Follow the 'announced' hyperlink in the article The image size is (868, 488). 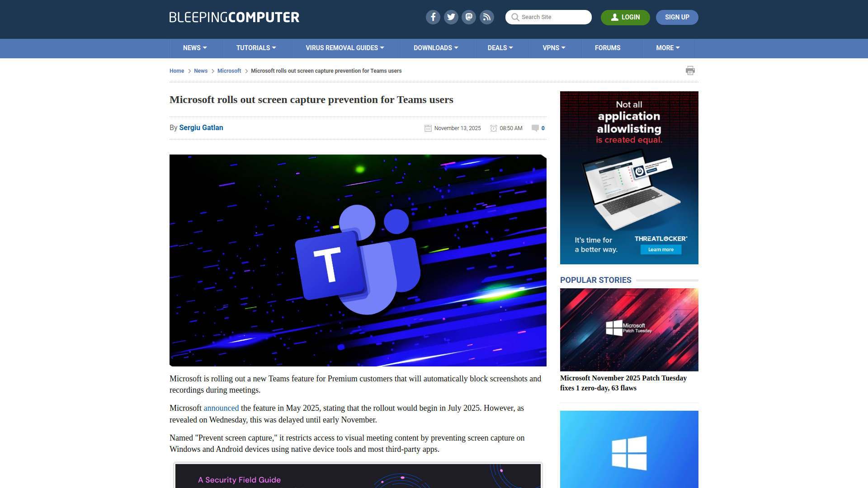click(221, 408)
